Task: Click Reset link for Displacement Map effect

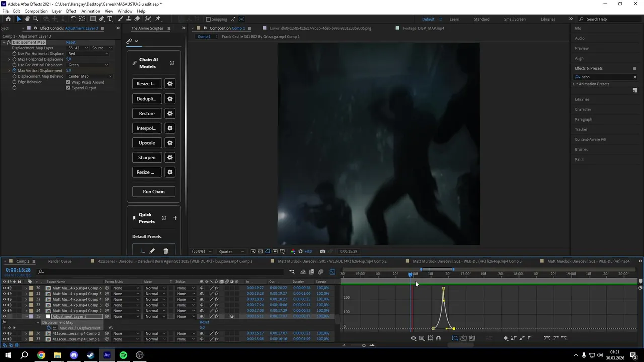Action: pyautogui.click(x=71, y=42)
